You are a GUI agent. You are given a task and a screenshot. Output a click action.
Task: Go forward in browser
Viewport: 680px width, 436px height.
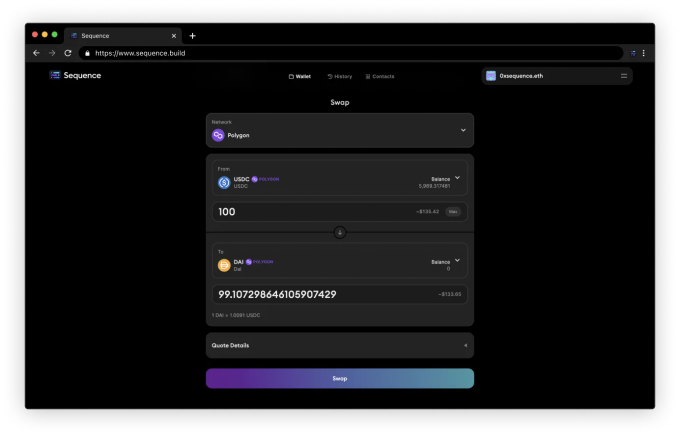pyautogui.click(x=52, y=53)
